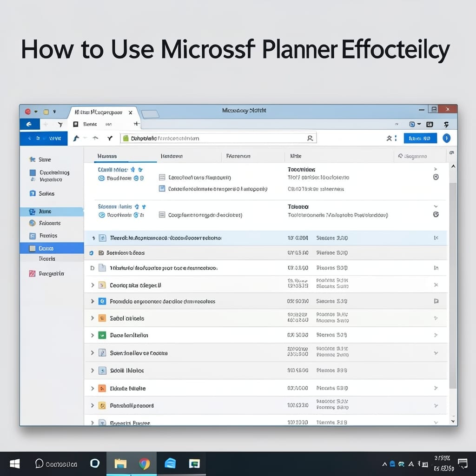476x476 pixels.
Task: Select the radio dot beside Bornioor o fieos
Action: click(92, 253)
